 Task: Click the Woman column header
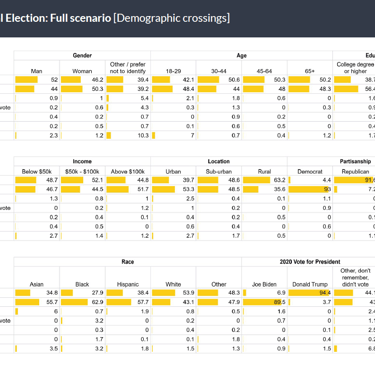[x=82, y=71]
